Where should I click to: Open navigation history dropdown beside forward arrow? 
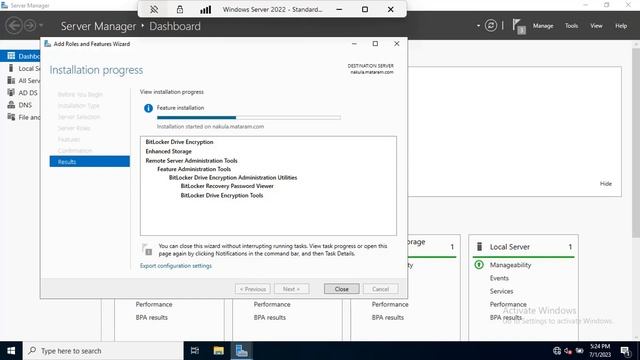[41, 26]
